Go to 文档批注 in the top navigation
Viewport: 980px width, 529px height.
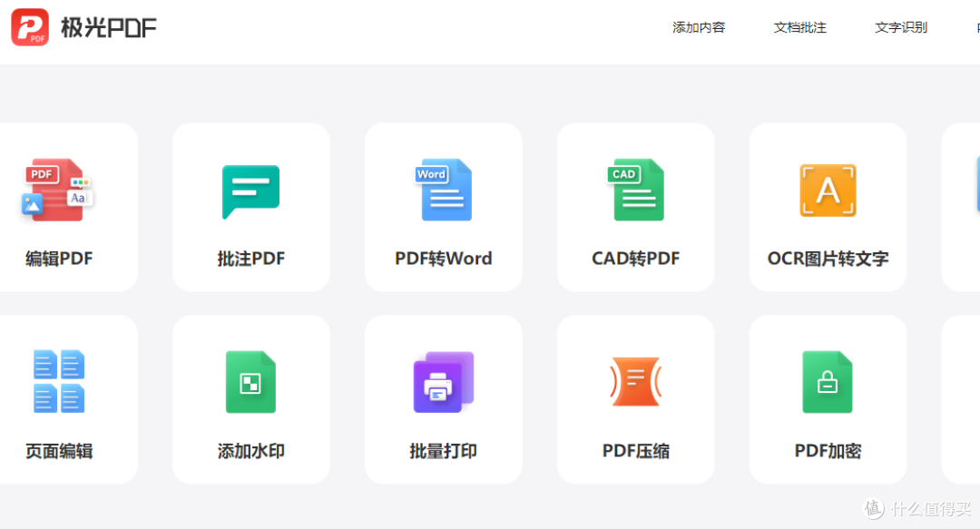(x=799, y=27)
